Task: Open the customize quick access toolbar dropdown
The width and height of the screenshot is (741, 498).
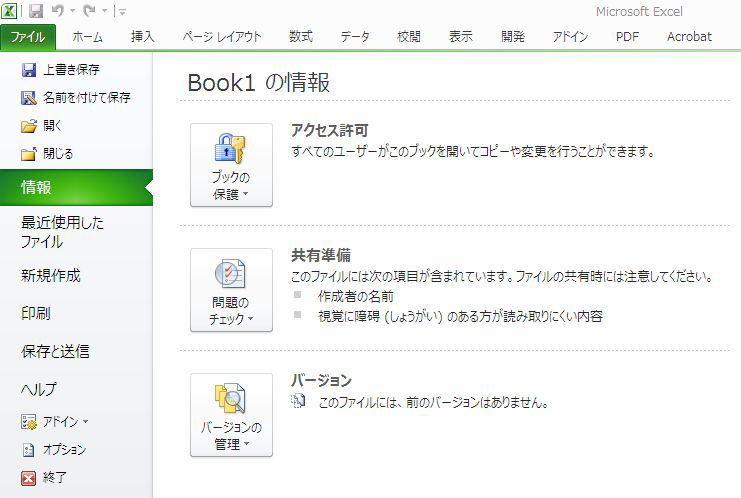Action: point(122,12)
